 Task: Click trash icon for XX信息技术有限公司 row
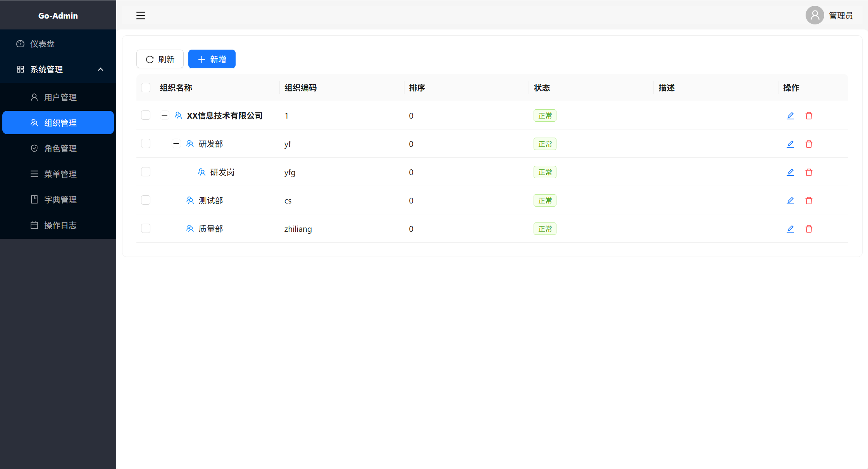tap(809, 116)
